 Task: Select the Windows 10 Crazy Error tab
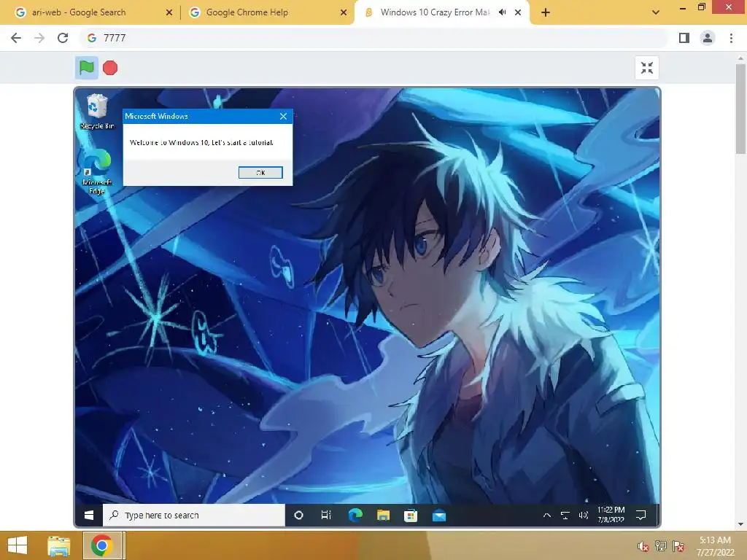435,12
